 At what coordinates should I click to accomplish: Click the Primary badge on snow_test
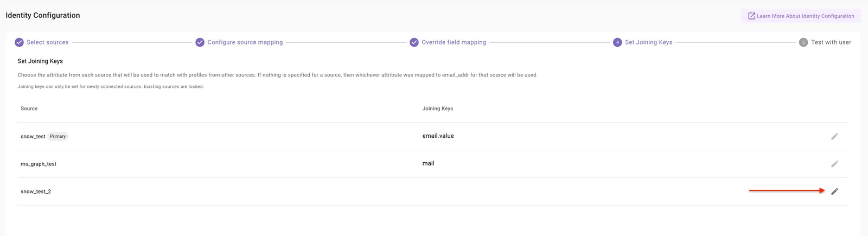click(x=58, y=136)
